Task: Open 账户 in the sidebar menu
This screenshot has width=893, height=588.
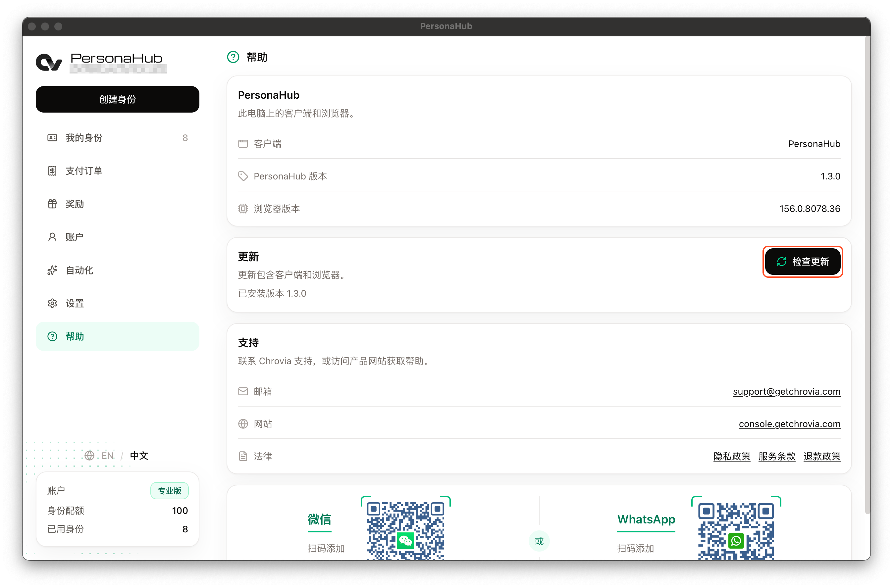Action: pyautogui.click(x=118, y=237)
